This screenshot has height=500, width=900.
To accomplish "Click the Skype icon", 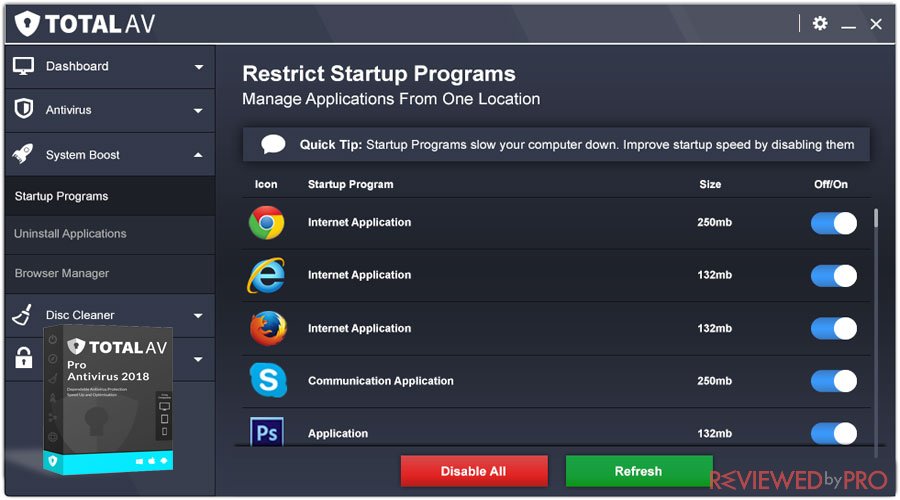I will click(x=267, y=380).
